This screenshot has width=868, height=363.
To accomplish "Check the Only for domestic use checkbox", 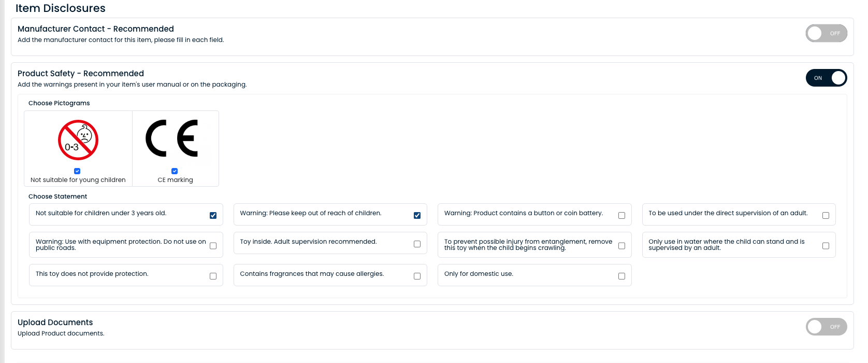I will pyautogui.click(x=621, y=276).
